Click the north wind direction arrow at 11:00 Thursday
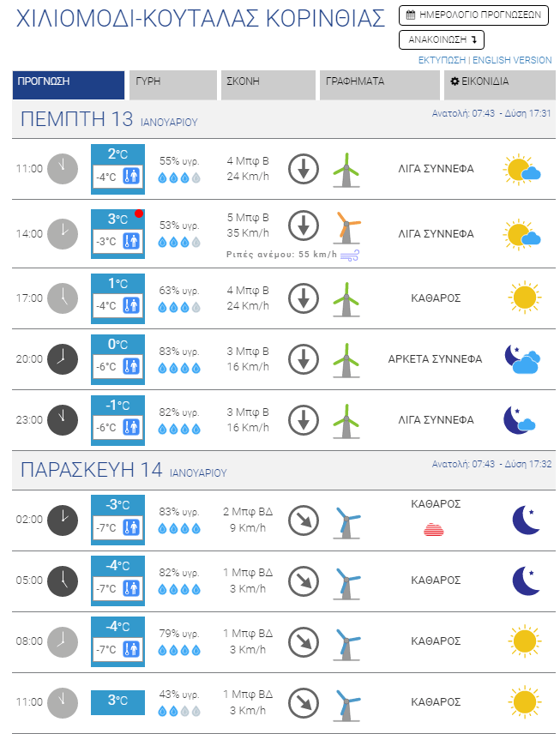This screenshot has height=734, width=560. (x=303, y=169)
